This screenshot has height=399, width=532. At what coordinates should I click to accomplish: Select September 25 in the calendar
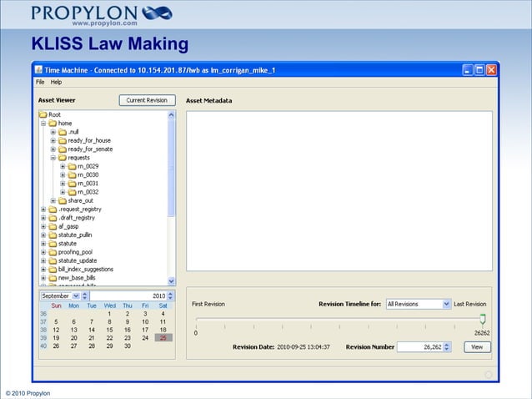[x=163, y=337]
